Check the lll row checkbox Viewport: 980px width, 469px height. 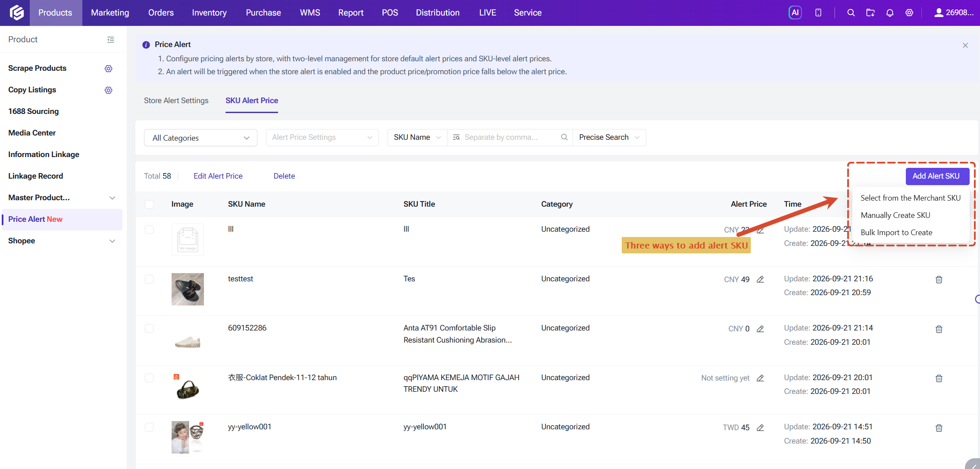coord(149,230)
